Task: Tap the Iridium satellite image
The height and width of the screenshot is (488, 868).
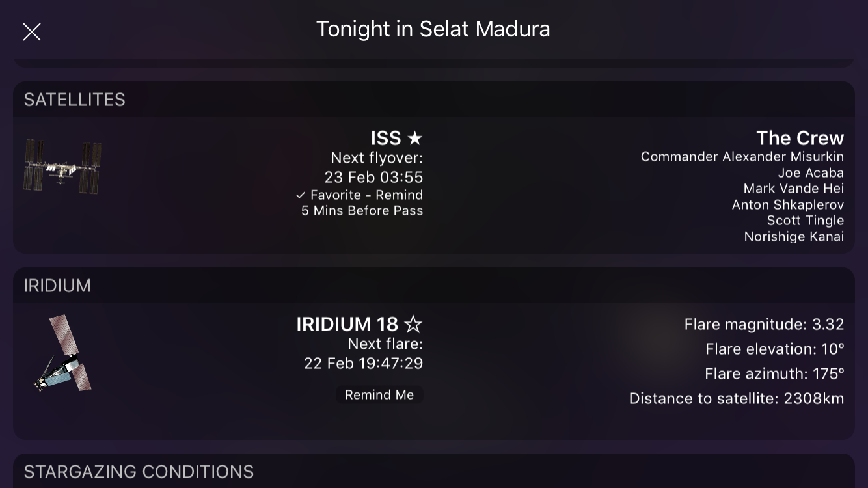Action: tap(63, 353)
